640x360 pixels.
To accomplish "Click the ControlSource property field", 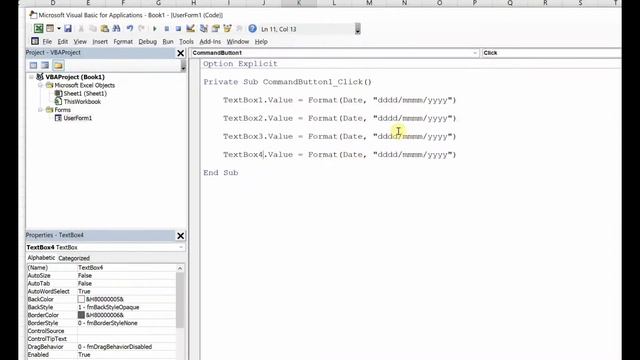I will click(x=126, y=331).
